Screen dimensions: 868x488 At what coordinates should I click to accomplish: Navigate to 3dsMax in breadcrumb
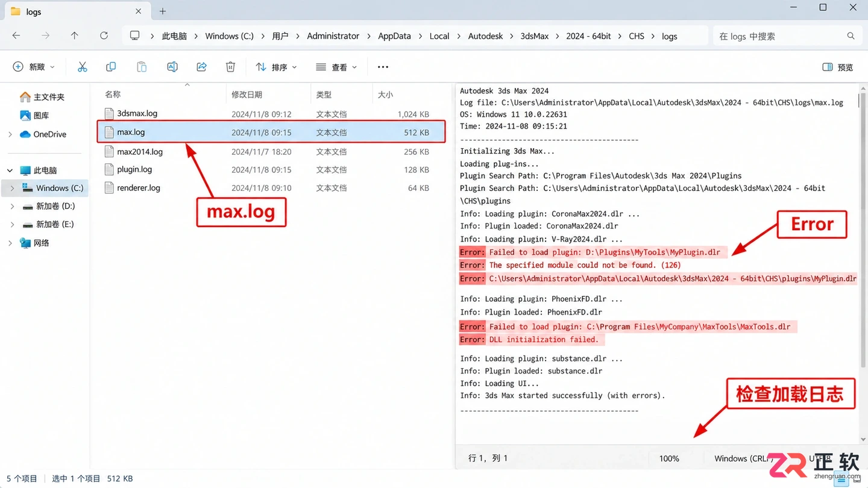click(x=535, y=36)
